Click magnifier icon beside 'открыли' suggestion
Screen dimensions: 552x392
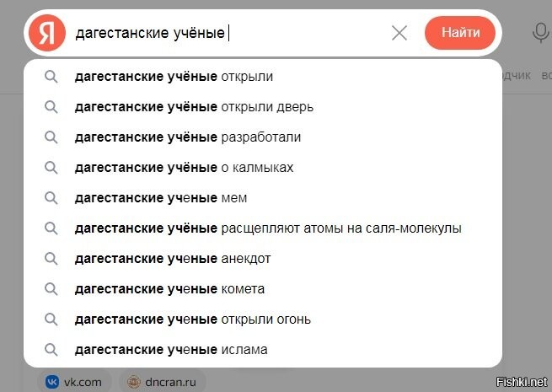pos(51,77)
